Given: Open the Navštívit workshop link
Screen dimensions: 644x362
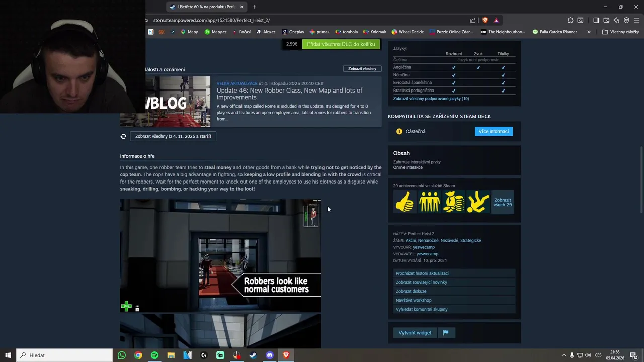Looking at the screenshot, I should pyautogui.click(x=454, y=300).
